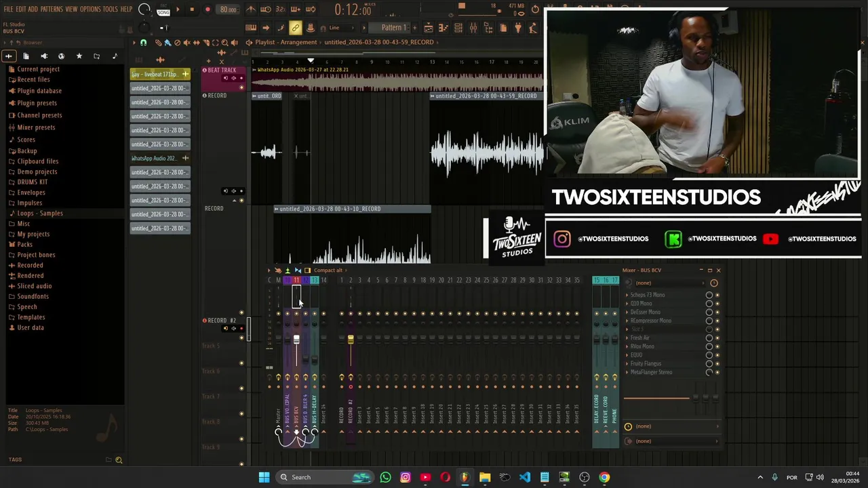Expand Mixer presets folder
This screenshot has height=488, width=868.
pos(36,127)
